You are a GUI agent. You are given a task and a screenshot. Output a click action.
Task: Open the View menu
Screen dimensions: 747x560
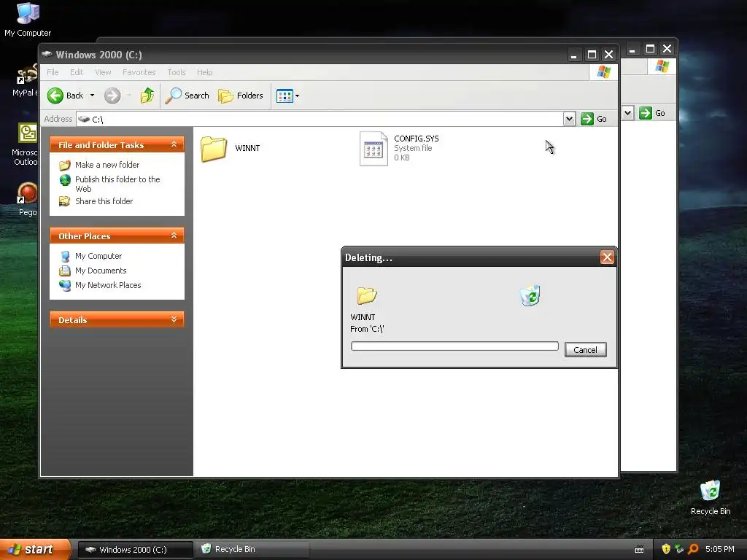[103, 72]
